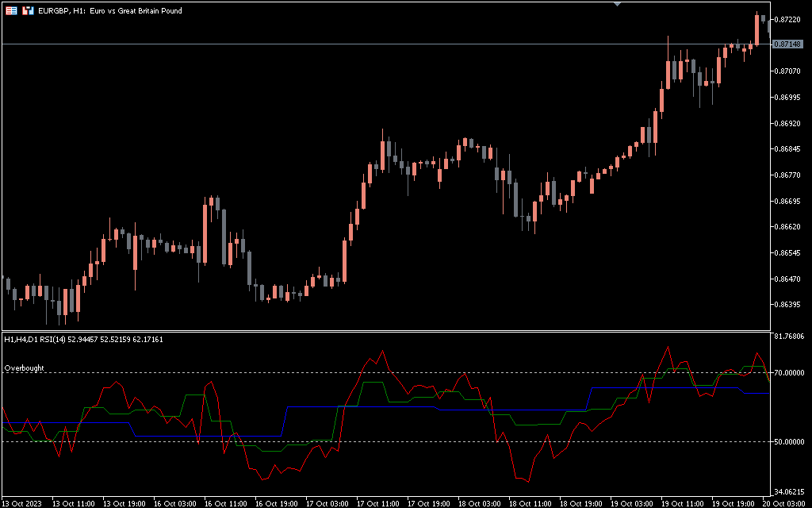Click the 0.86770 price scale label
Viewport: 812px width, 508px height.
click(787, 175)
